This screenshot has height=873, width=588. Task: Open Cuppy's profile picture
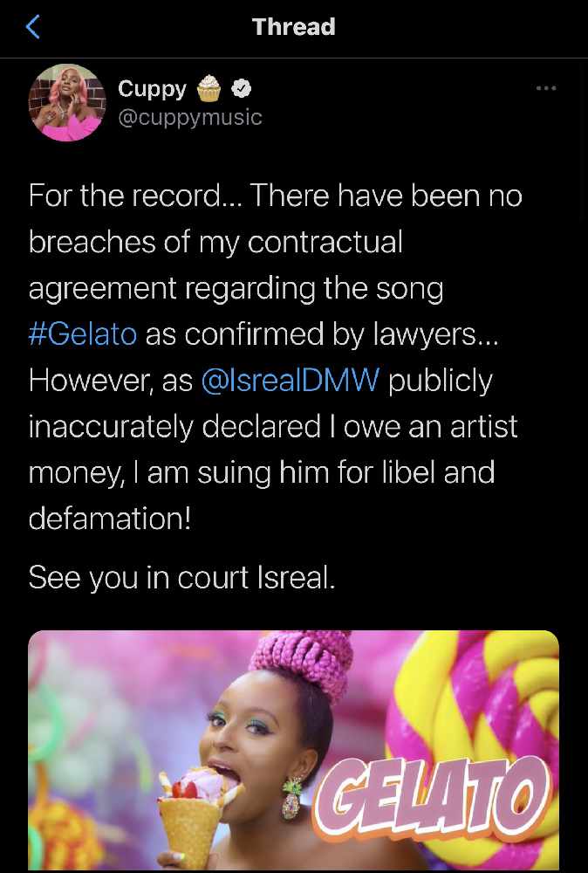point(67,102)
